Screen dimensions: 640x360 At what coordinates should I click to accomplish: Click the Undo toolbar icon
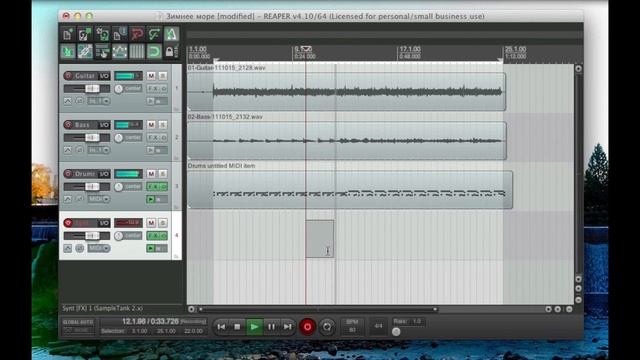[137, 35]
